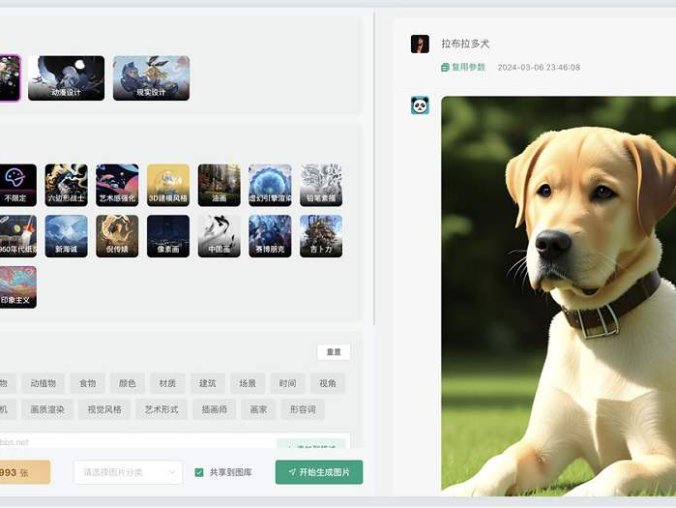Pick the 像素画 style icon
The width and height of the screenshot is (676, 508).
pyautogui.click(x=168, y=236)
